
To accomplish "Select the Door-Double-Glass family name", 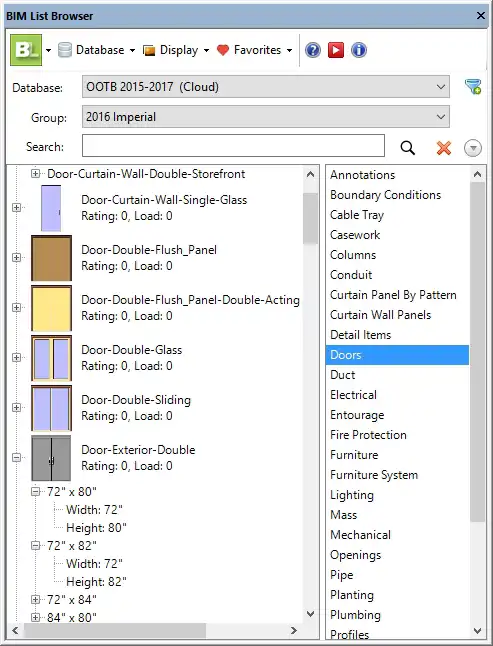I will (131, 350).
